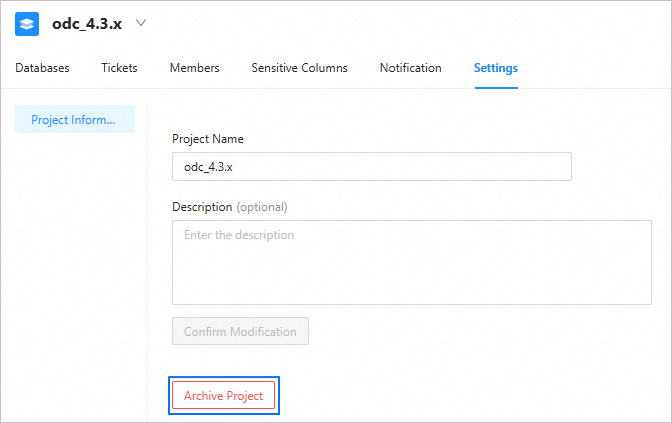
Task: Open the Databases tab
Action: [42, 68]
